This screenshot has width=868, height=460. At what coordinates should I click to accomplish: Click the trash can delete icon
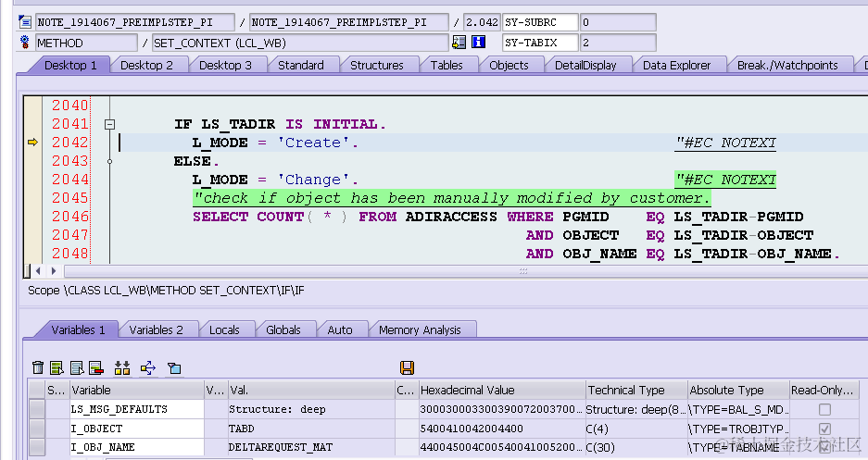point(38,367)
